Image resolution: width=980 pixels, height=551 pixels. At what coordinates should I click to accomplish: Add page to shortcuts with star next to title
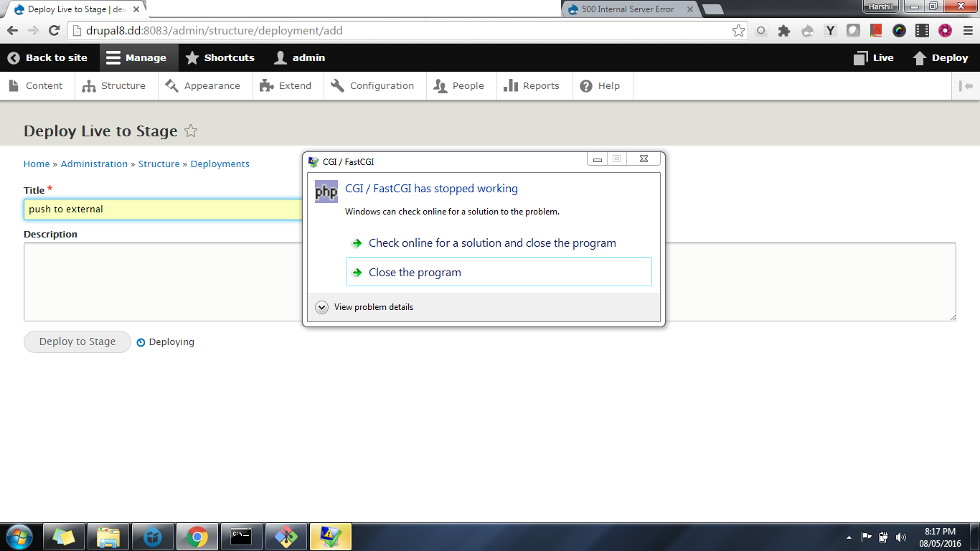(x=191, y=131)
